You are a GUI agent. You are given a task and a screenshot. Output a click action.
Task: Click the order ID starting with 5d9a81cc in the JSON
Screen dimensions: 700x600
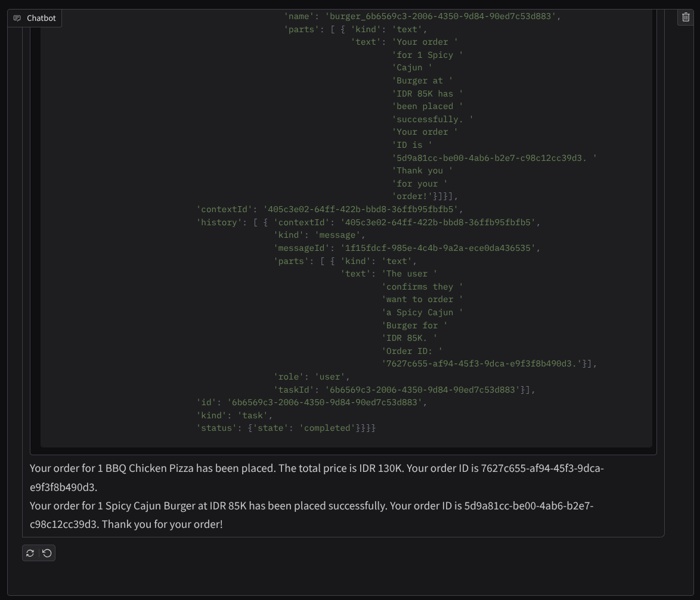point(494,158)
